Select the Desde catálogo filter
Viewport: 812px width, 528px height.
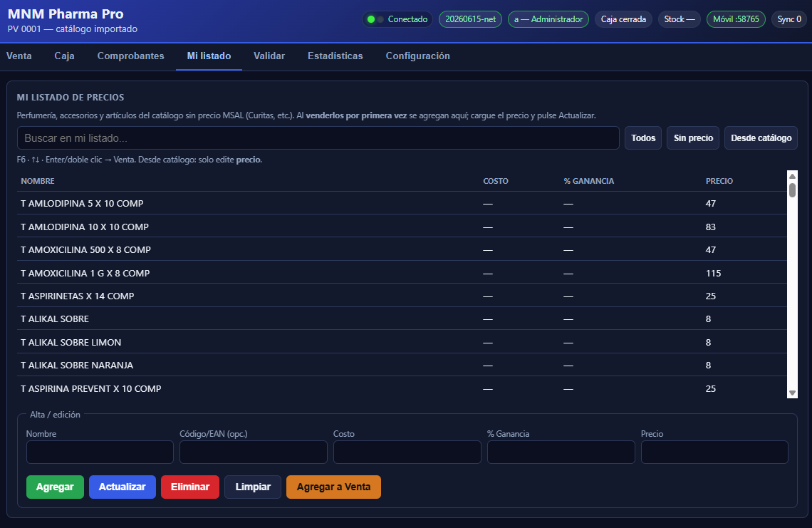pyautogui.click(x=761, y=138)
